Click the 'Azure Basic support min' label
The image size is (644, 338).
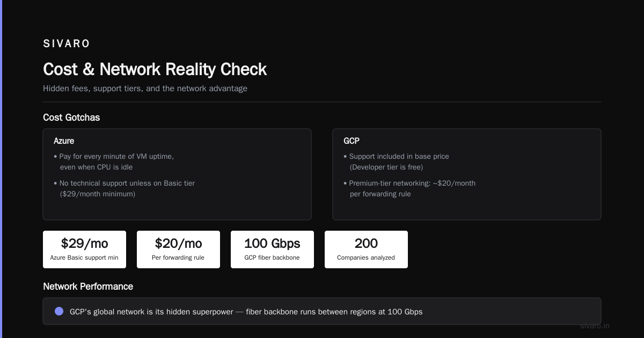[84, 258]
